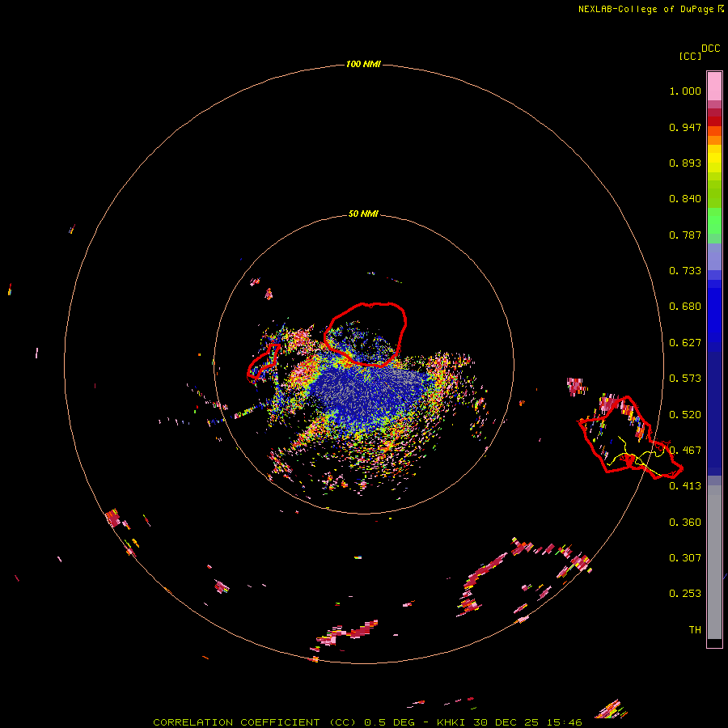Viewport: 728px width, 728px height.
Task: Click the 50 NMI range ring label
Action: (363, 214)
